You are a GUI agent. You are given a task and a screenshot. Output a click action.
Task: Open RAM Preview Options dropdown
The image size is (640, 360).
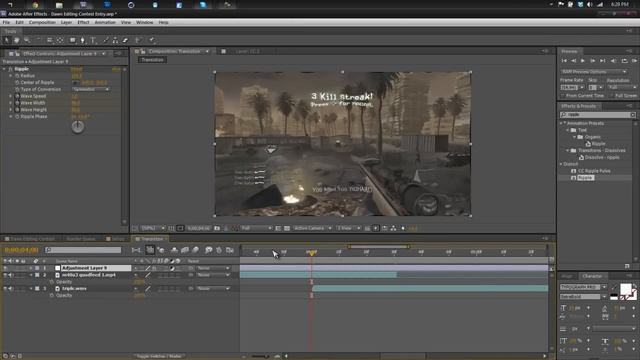click(x=595, y=72)
